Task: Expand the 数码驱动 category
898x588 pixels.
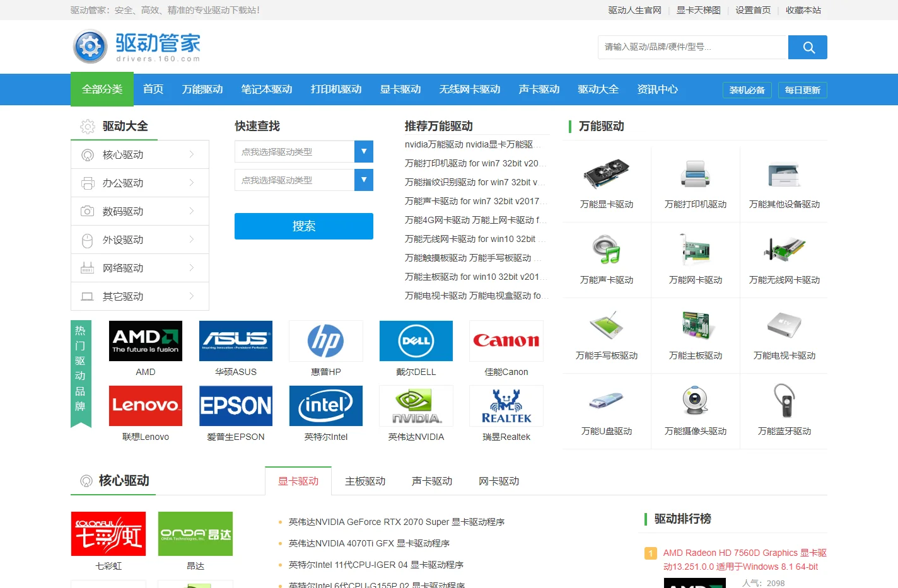Action: point(140,211)
